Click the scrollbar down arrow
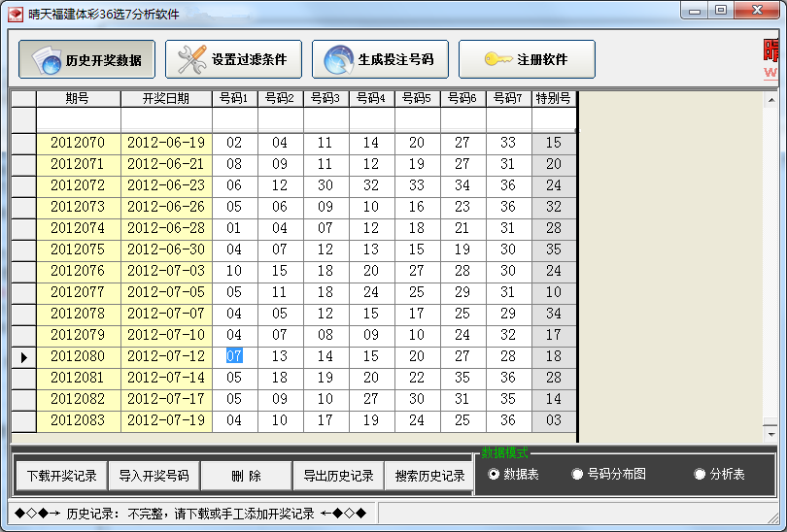Image resolution: width=787 pixels, height=532 pixels. coord(770,434)
